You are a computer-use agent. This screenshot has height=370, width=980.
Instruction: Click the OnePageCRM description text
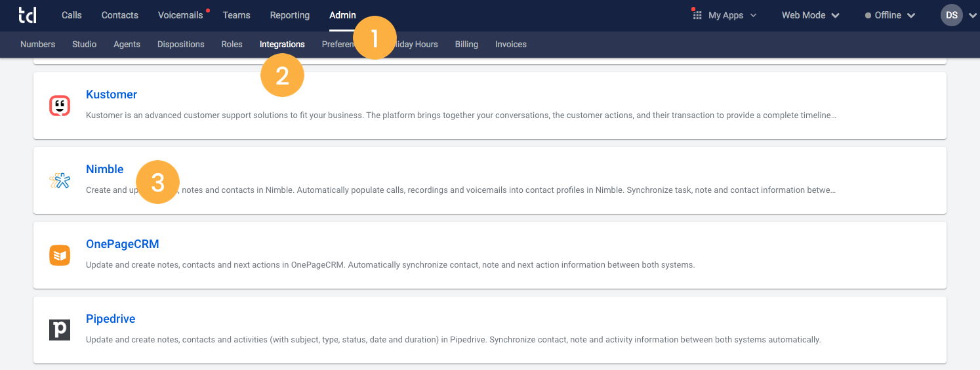point(390,265)
